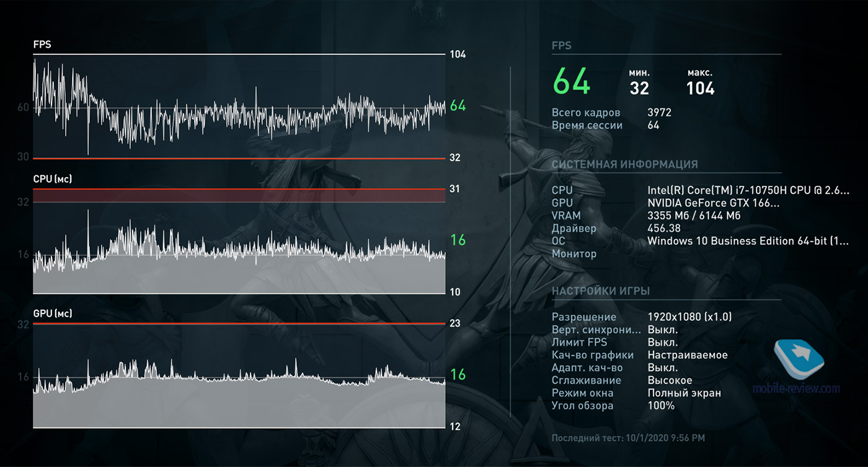The width and height of the screenshot is (868, 467).
Task: Select the 64 value beside 'Время сессии'
Action: (653, 126)
